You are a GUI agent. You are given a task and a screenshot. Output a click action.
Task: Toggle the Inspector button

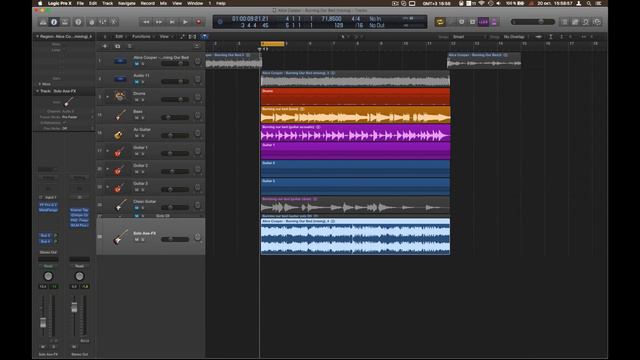click(54, 22)
